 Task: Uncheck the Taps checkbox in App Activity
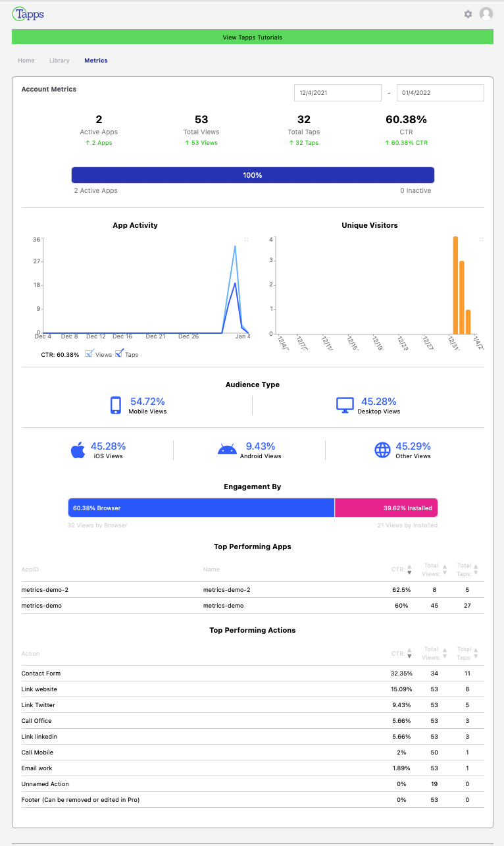(x=119, y=354)
